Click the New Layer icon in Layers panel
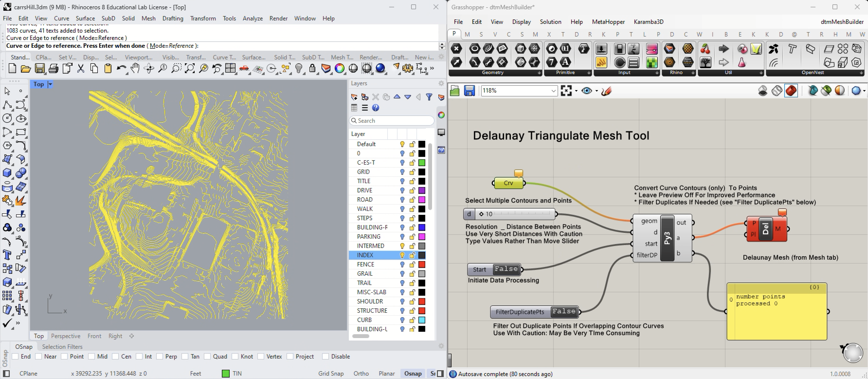The image size is (868, 379). pyautogui.click(x=354, y=97)
